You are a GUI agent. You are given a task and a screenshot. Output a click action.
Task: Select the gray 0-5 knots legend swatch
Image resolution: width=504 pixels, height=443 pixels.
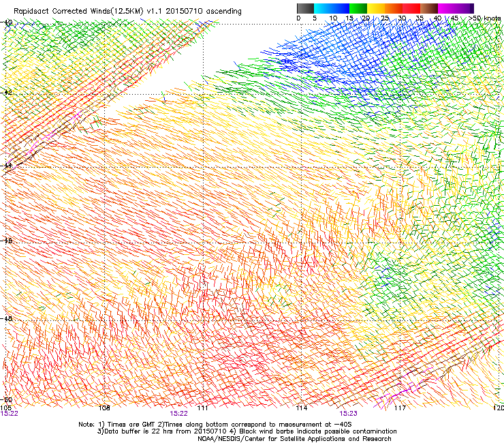tap(305, 8)
